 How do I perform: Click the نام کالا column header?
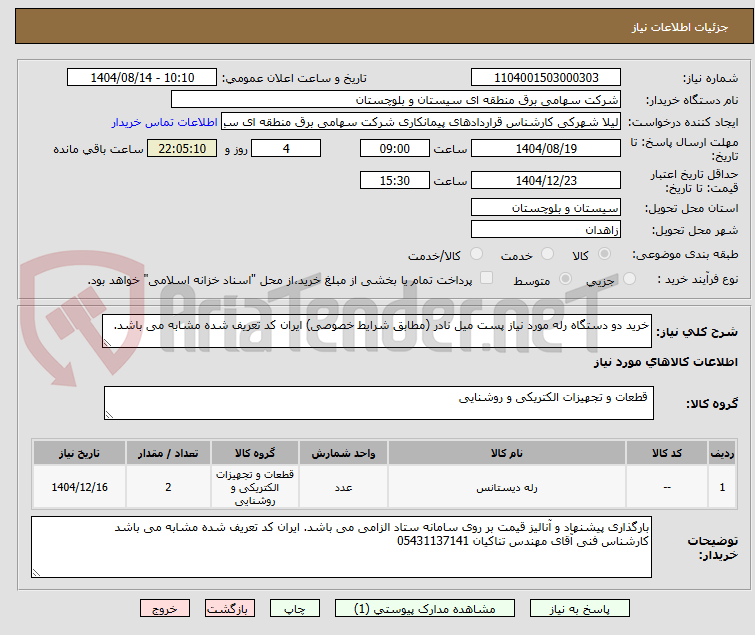click(x=507, y=453)
